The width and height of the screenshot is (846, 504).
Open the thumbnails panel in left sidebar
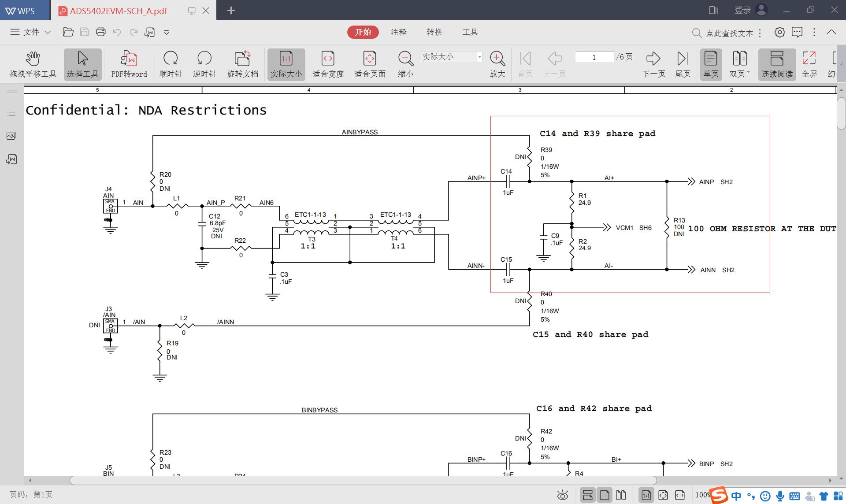pos(11,136)
